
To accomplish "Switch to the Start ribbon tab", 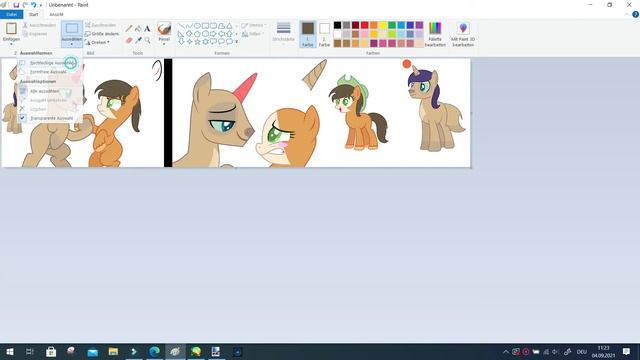I will point(33,14).
